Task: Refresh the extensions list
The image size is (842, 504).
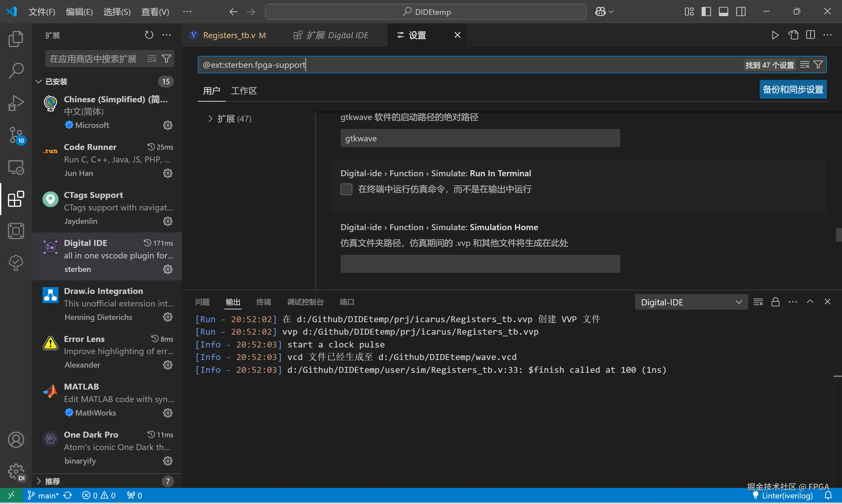Action: coord(149,35)
